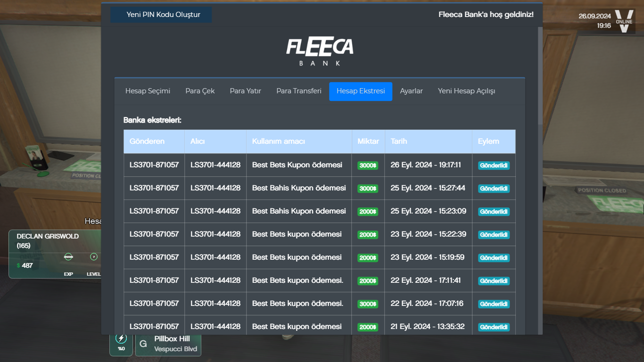Click the 2000$ badge for 15:19:59 transaction

(x=368, y=258)
